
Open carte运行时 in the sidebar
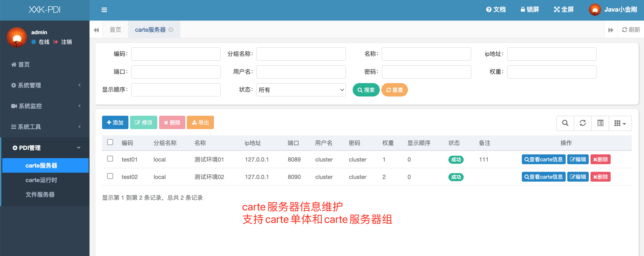[41, 180]
